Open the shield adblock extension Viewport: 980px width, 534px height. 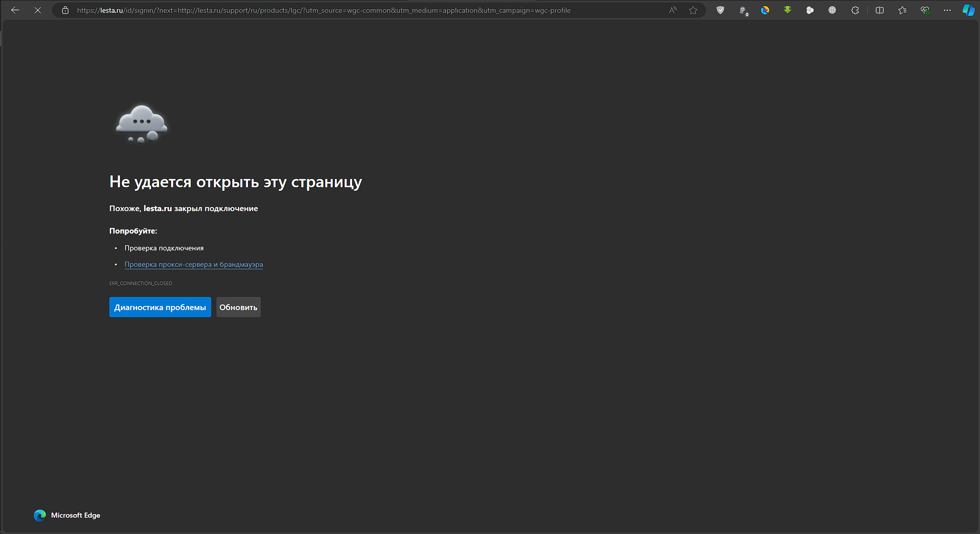point(720,10)
